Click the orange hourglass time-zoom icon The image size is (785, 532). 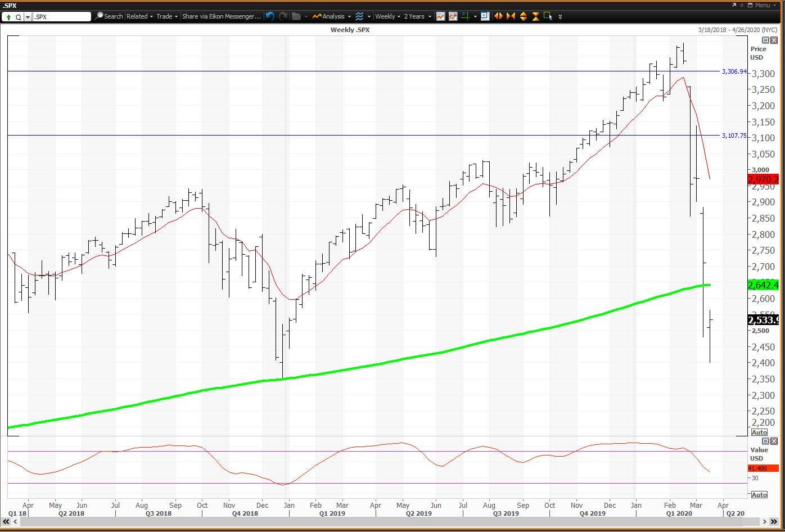535,16
